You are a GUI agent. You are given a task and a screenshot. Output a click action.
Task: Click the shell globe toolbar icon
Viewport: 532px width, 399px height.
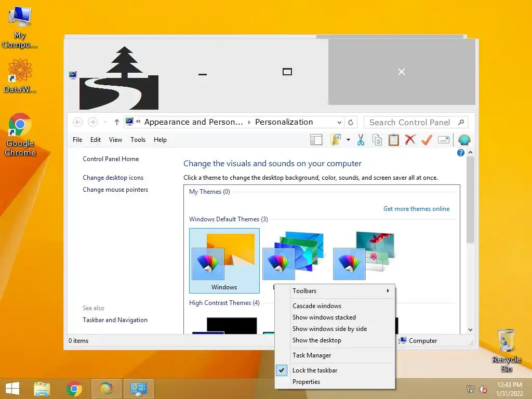point(464,139)
